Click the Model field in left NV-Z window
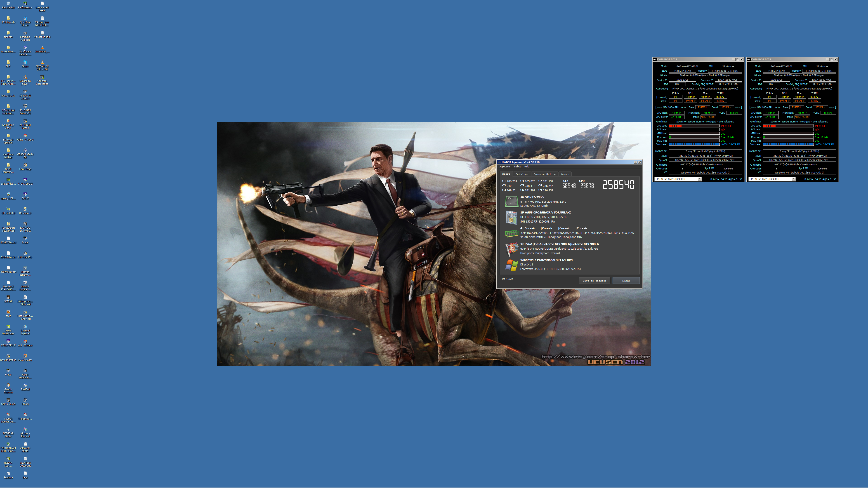Viewport: 868px width, 488px height. tap(687, 66)
